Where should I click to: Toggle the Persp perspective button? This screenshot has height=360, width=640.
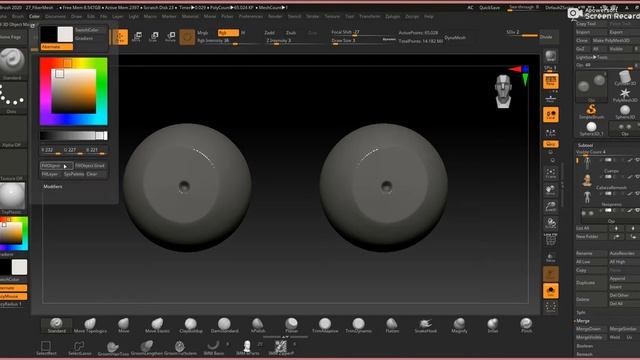[x=551, y=81]
